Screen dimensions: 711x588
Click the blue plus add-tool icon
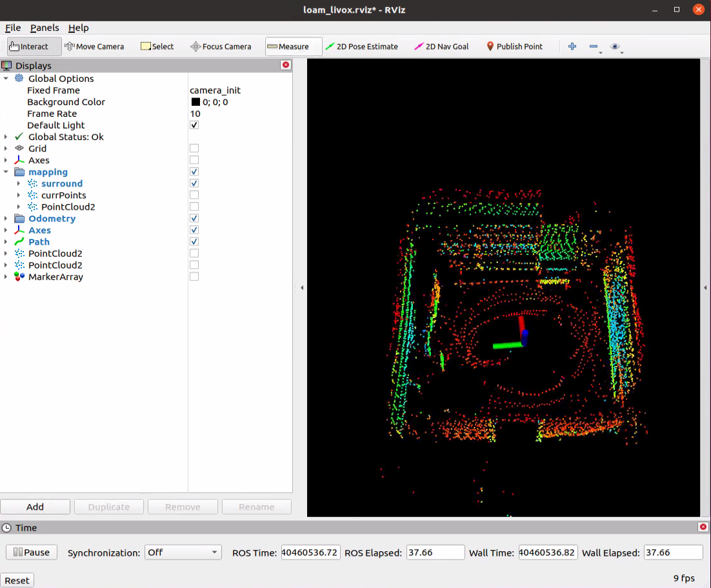coord(572,46)
